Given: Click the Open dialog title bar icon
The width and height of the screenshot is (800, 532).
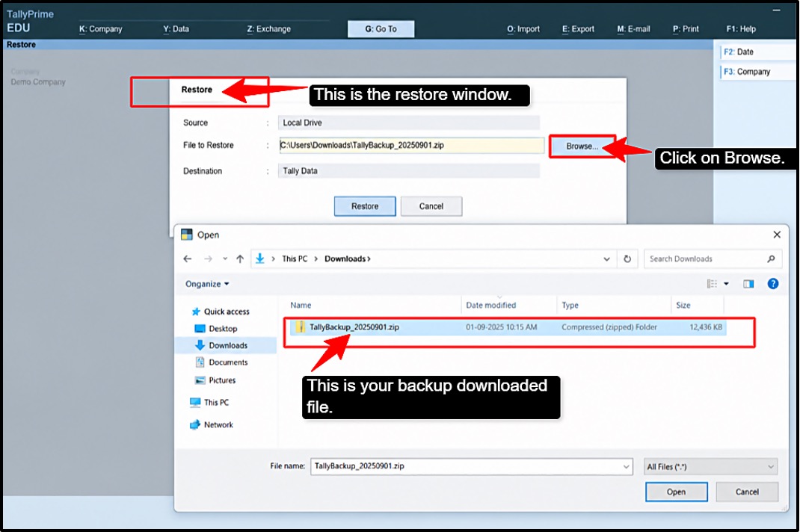Looking at the screenshot, I should [187, 235].
